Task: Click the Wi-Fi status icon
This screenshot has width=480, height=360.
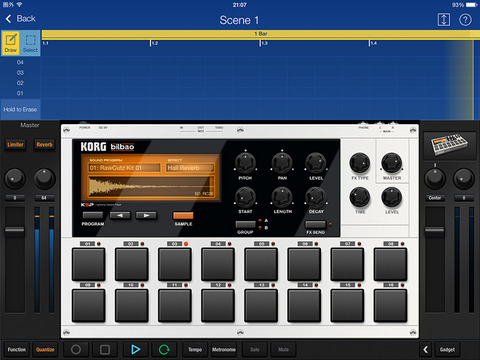Action: 19,5
